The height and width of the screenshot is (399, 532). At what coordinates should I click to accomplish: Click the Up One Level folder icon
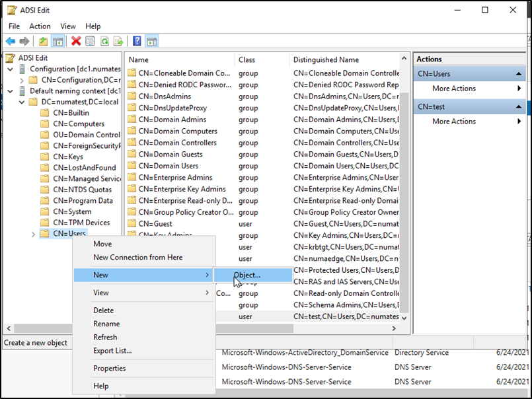click(43, 41)
